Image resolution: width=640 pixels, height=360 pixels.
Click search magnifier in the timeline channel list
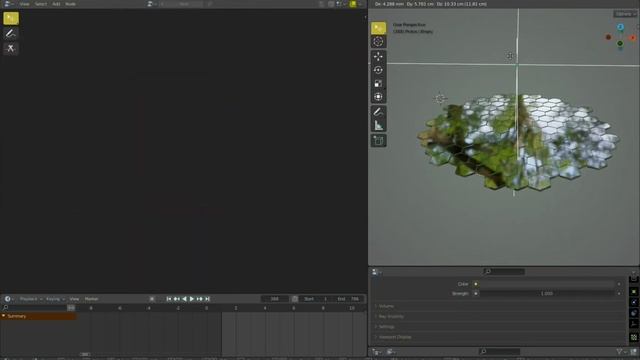(x=6, y=308)
